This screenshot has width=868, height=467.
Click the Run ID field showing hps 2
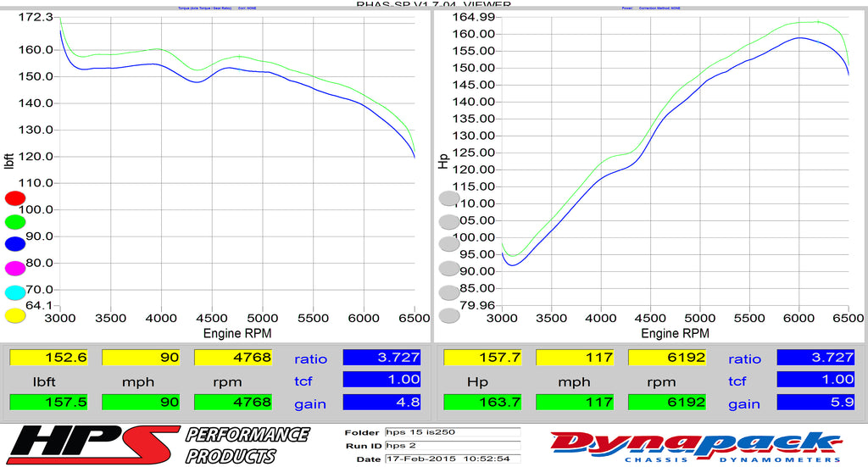[x=451, y=445]
